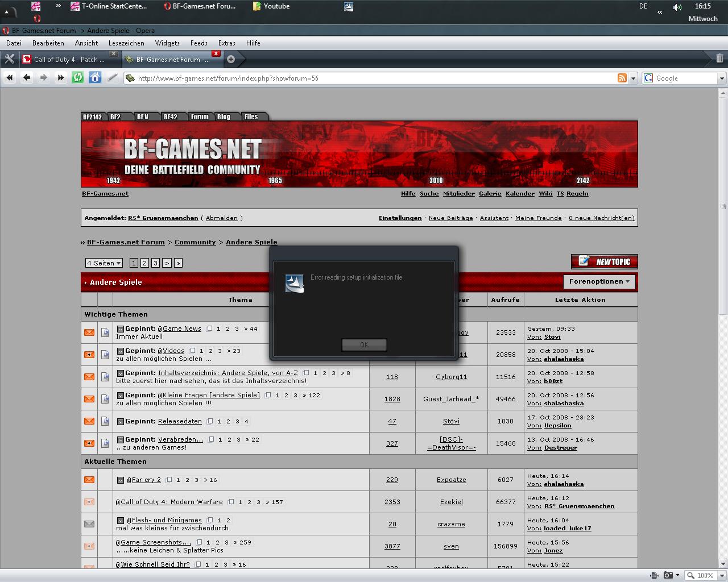Image resolution: width=728 pixels, height=582 pixels.
Task: Open the Lesezeichen menu
Action: [x=126, y=43]
